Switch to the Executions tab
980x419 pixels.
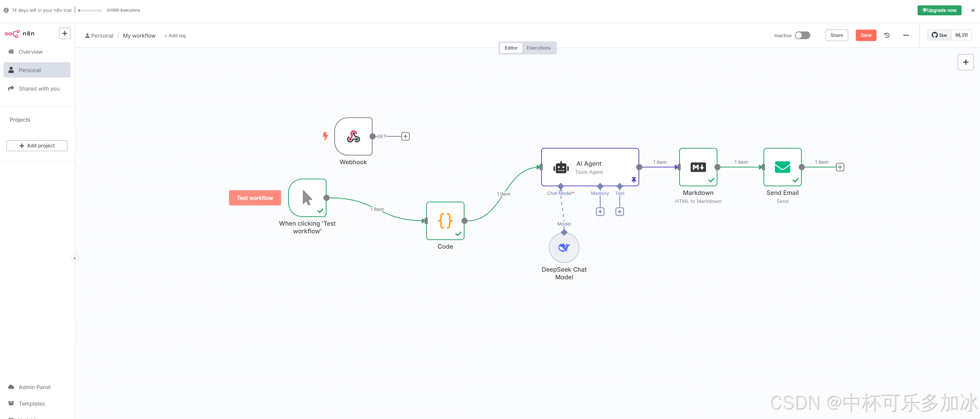pos(538,48)
